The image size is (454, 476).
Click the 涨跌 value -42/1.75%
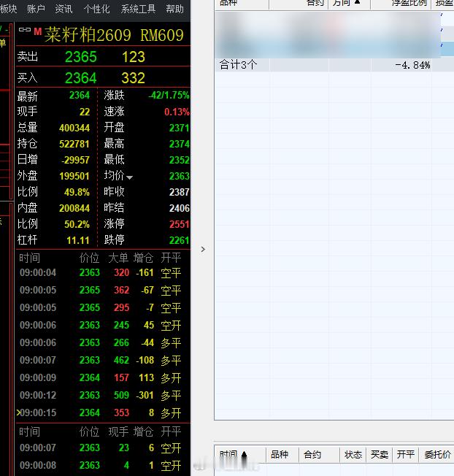pos(169,96)
